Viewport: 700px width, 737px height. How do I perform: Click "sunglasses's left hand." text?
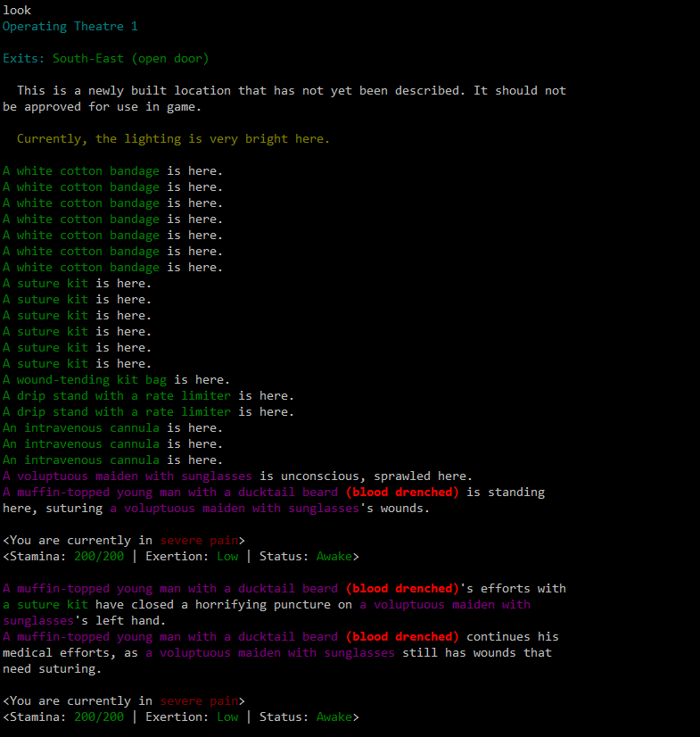coord(84,621)
